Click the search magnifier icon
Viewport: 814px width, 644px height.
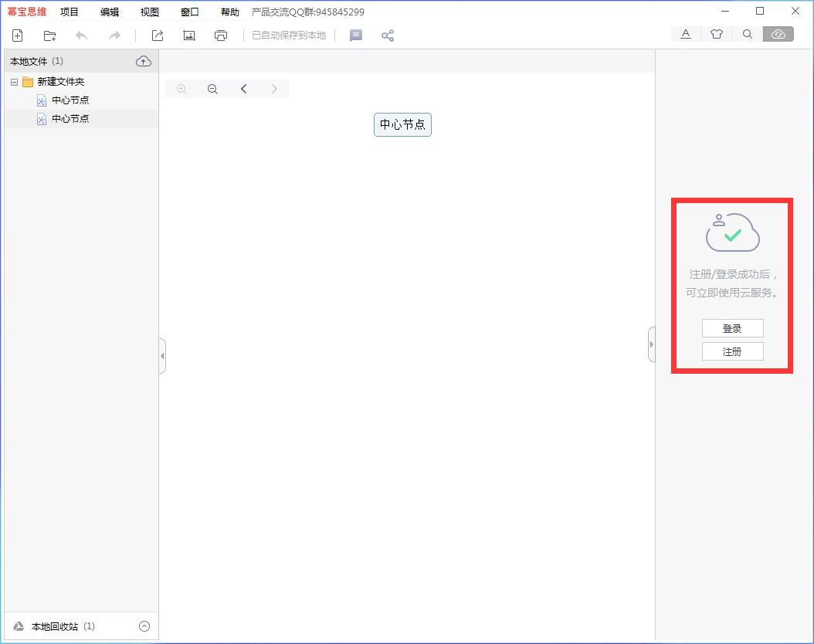tap(748, 34)
